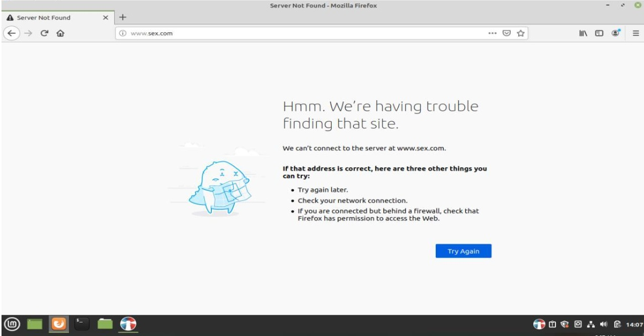Open the Firefox home page
Image resolution: width=644 pixels, height=336 pixels.
point(60,33)
